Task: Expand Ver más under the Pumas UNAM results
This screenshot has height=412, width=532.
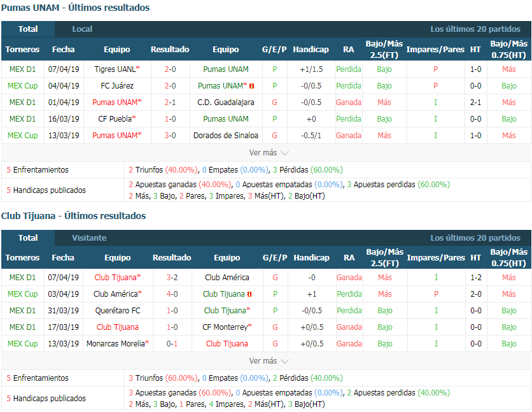Action: point(269,153)
